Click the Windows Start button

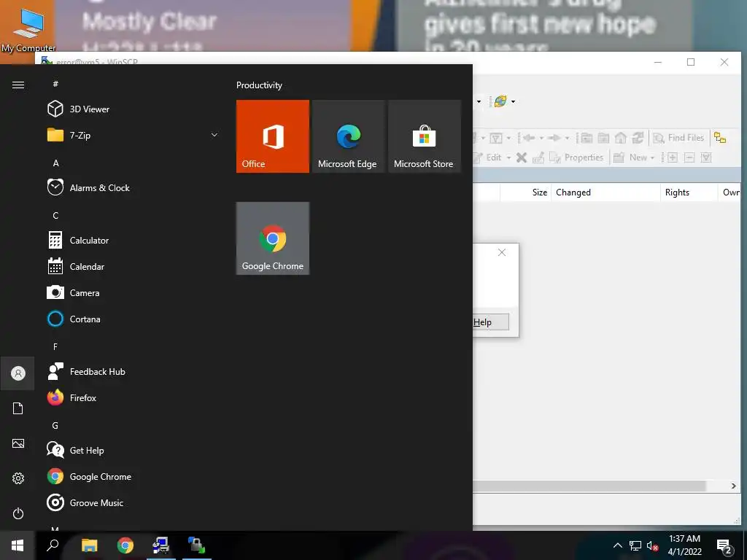[18, 545]
